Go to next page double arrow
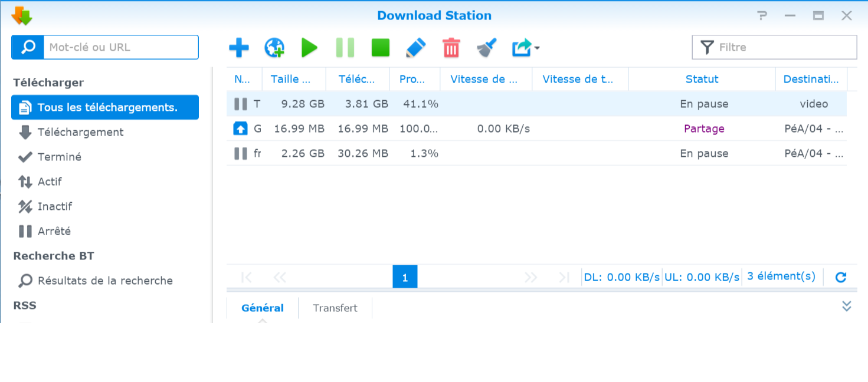This screenshot has width=868, height=382. click(531, 277)
